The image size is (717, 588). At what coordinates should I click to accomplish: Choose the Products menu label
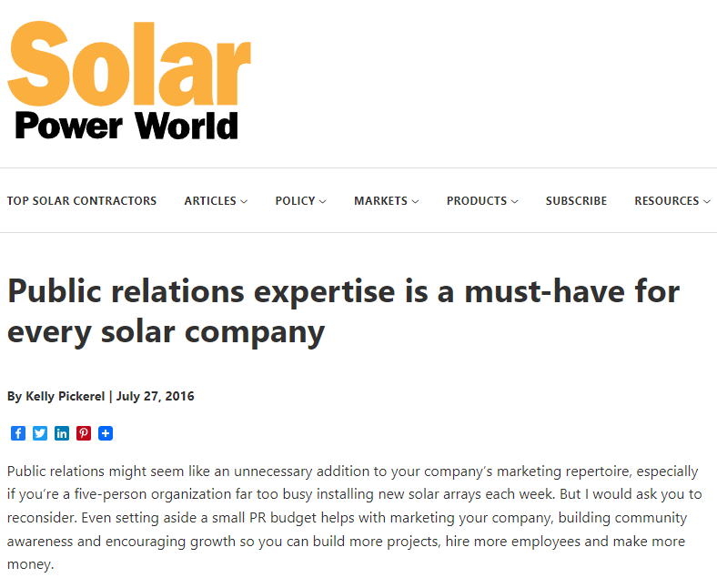tap(476, 201)
